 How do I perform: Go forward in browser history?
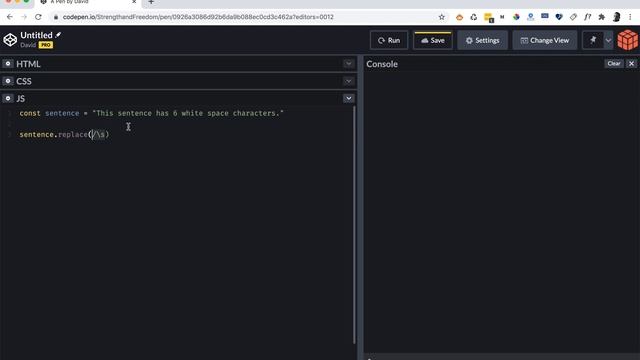pyautogui.click(x=24, y=17)
